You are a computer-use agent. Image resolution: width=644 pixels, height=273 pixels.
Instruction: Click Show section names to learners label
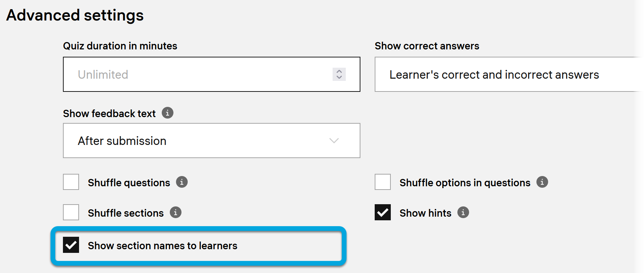pos(162,246)
